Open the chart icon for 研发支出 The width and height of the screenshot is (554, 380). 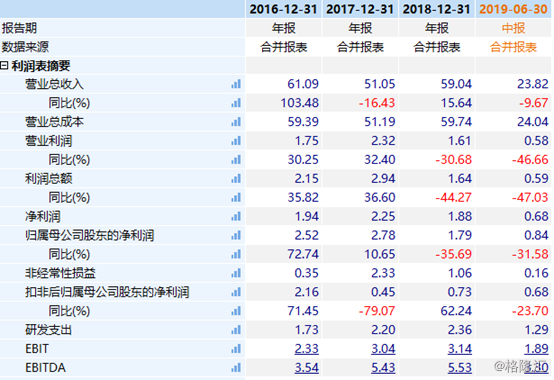[236, 330]
